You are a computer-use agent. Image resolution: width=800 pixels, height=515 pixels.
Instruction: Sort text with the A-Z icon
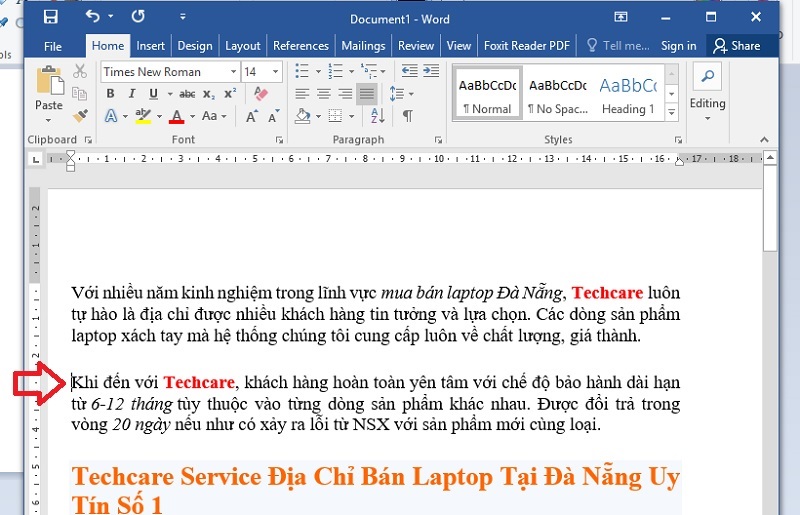point(378,116)
